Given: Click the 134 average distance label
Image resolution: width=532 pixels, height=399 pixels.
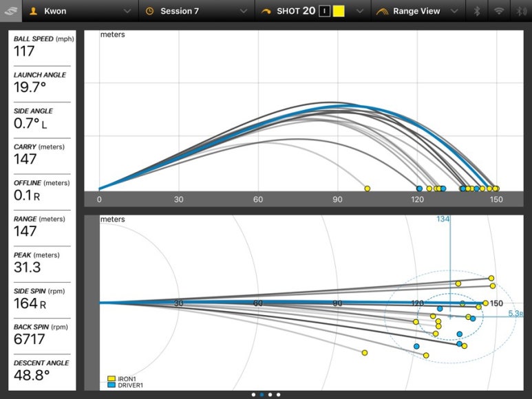Looking at the screenshot, I should tap(443, 219).
